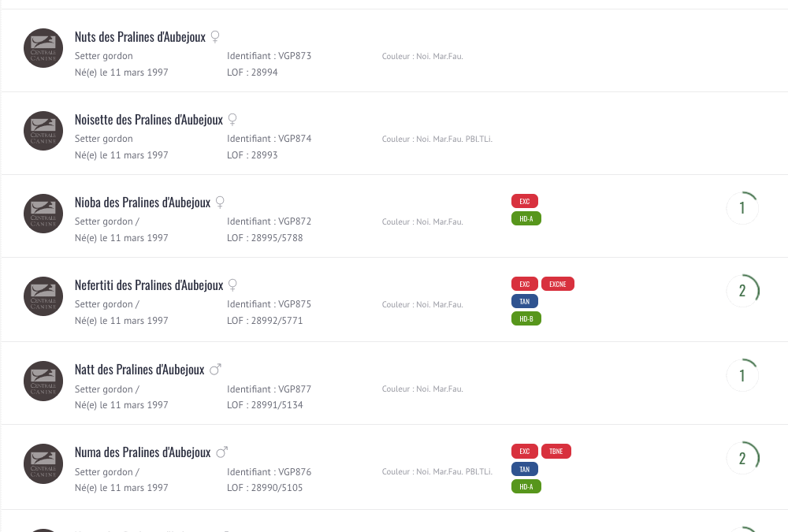Click the female symbol next to Nuts

coord(215,37)
